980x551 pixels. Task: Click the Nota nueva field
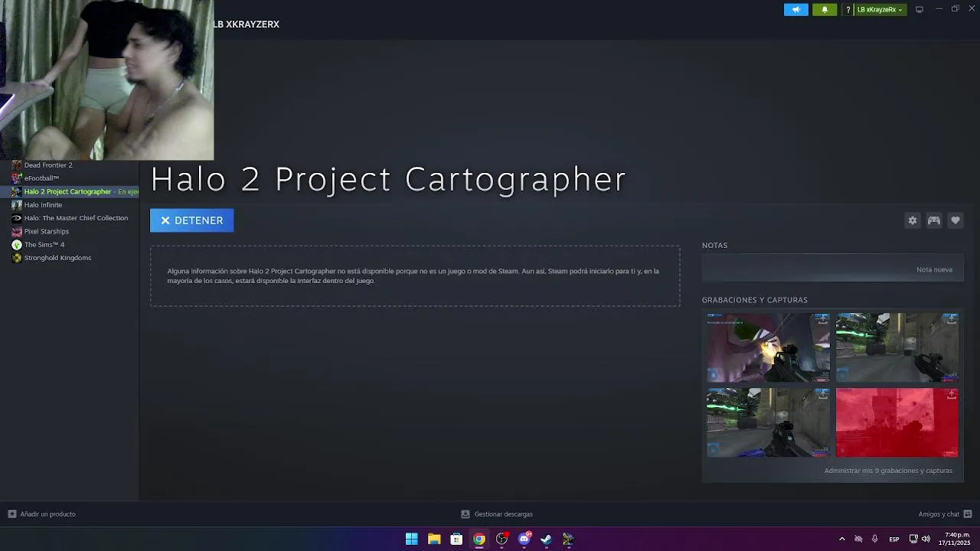point(832,269)
